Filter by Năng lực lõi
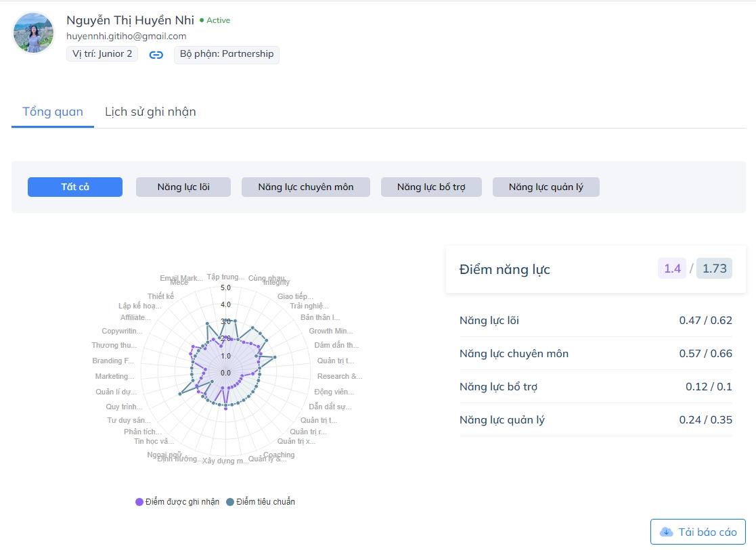The width and height of the screenshot is (756, 550). [183, 187]
